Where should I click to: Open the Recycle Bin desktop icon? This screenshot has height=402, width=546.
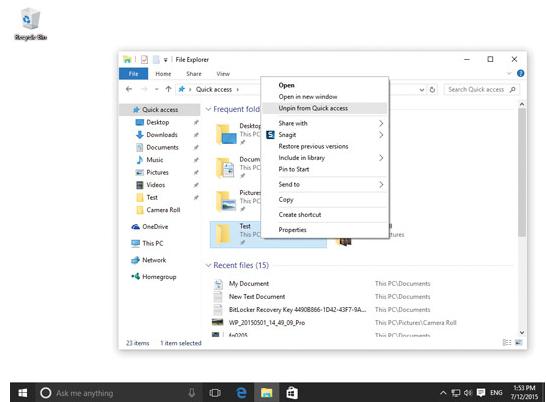(x=30, y=24)
